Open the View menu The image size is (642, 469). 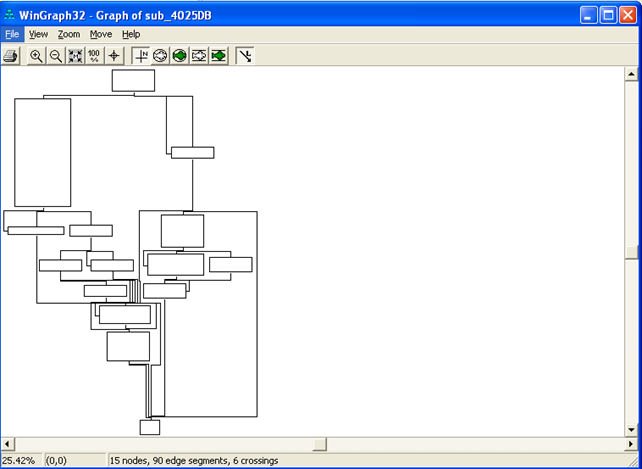[38, 34]
